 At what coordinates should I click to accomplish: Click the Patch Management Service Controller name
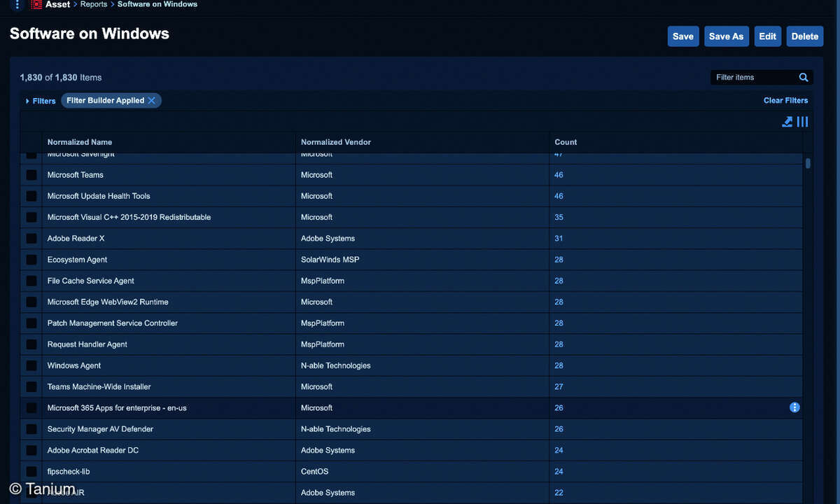[113, 323]
